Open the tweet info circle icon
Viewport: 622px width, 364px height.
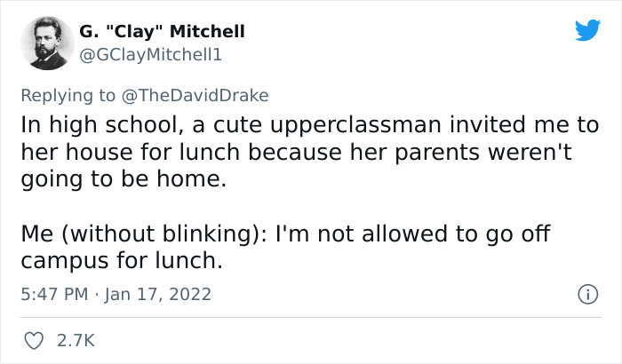[587, 292]
